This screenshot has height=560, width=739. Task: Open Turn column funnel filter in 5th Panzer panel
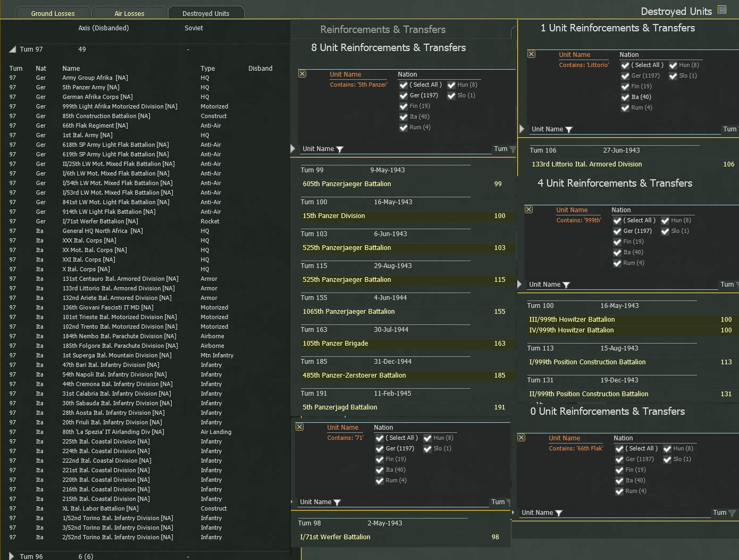(x=513, y=149)
